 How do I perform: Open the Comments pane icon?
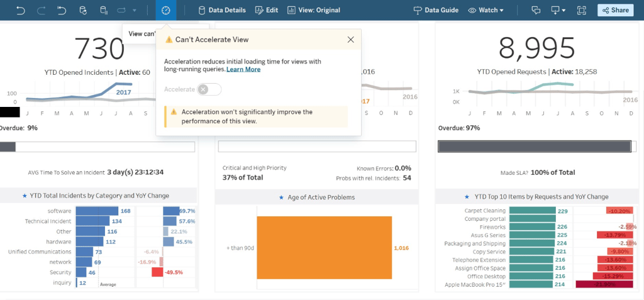tap(536, 10)
